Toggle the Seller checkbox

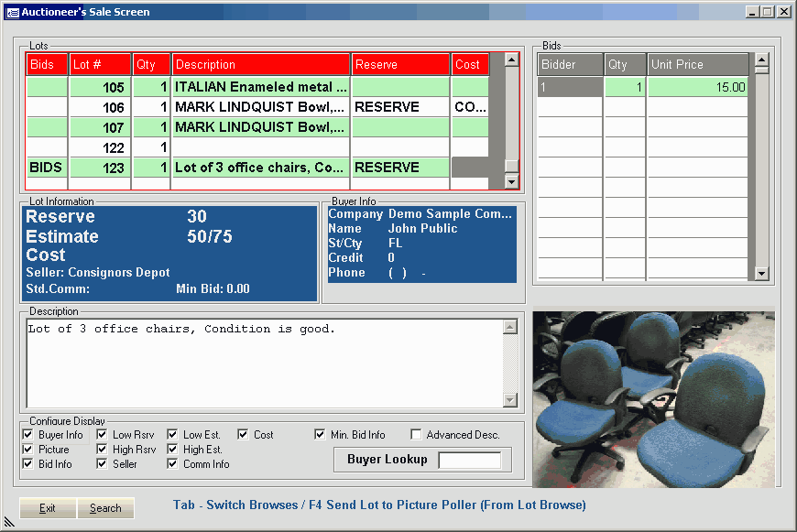coord(102,464)
